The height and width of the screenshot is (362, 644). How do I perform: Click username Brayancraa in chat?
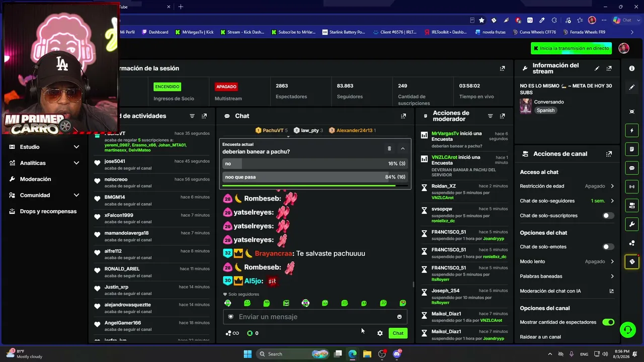[x=273, y=253]
